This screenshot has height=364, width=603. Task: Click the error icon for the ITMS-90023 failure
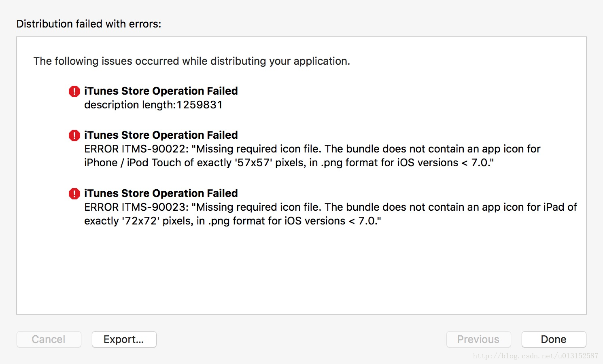[74, 194]
